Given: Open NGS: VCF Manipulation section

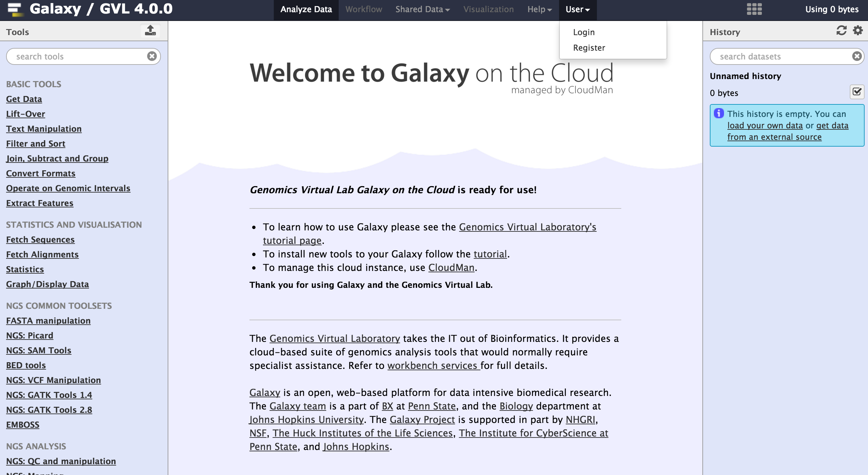Looking at the screenshot, I should click(x=54, y=380).
